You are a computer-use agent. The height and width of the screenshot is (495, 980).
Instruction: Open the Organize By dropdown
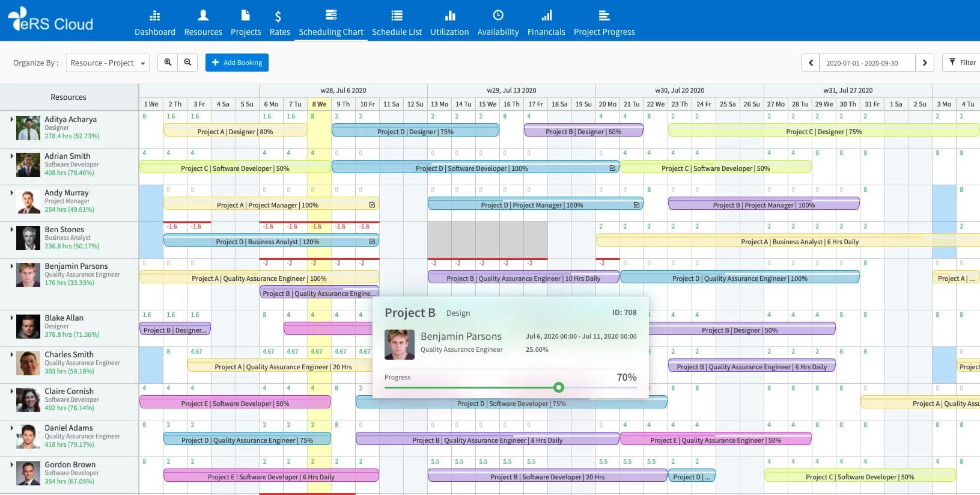point(108,63)
